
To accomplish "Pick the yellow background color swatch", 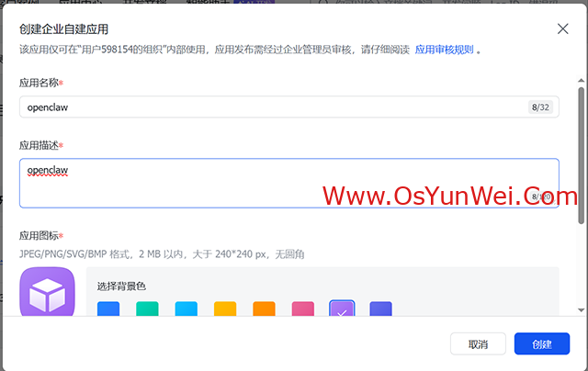I will 225,309.
